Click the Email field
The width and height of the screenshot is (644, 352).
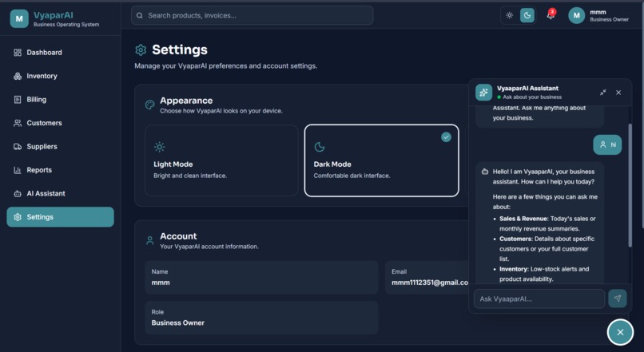point(427,277)
